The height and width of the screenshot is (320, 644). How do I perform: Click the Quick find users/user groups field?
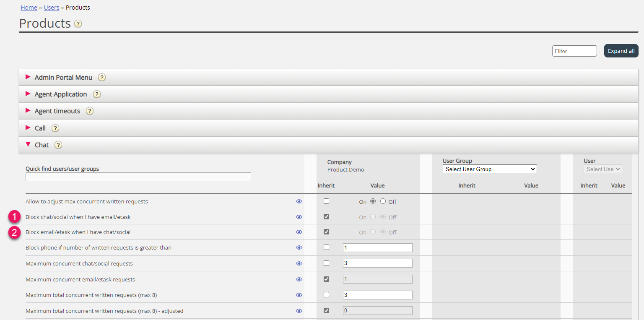[138, 177]
